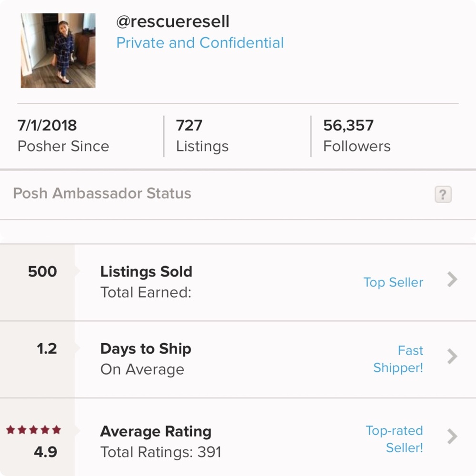Click the @rescueresell username
This screenshot has width=476, height=476.
[x=173, y=21]
